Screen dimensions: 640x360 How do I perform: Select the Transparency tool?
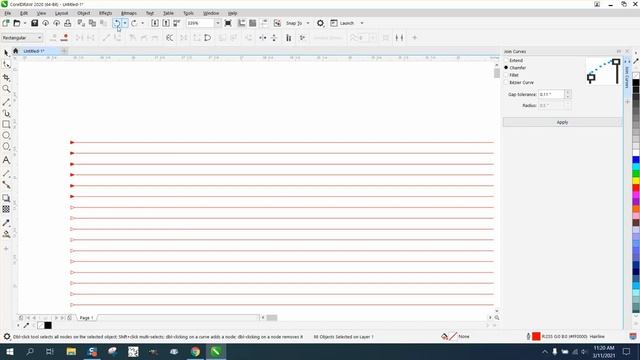coord(6,209)
